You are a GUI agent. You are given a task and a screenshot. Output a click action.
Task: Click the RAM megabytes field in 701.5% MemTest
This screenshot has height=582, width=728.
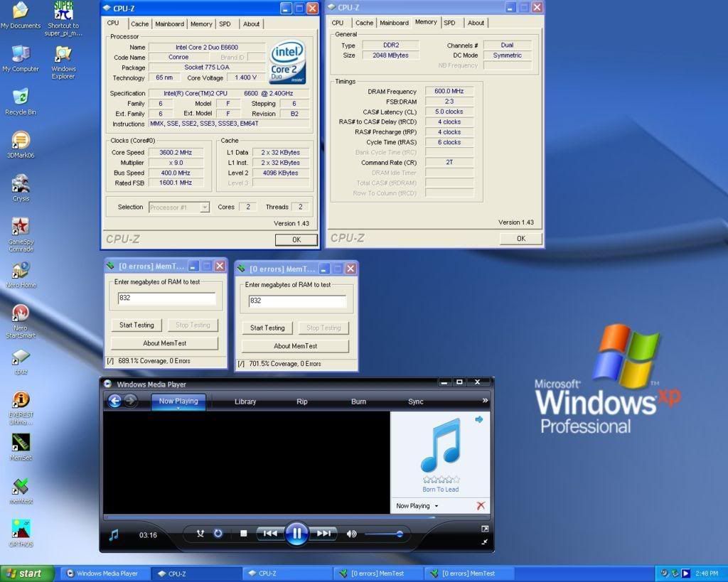[x=298, y=301]
